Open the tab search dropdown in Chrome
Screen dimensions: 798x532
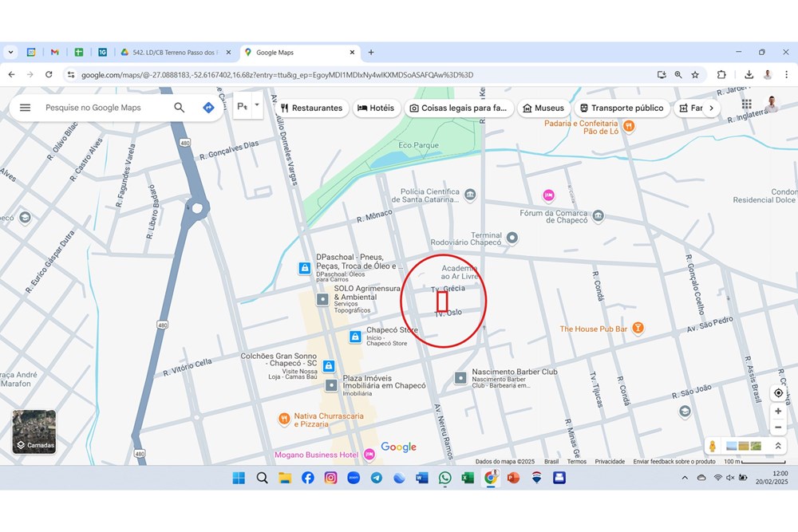10,53
